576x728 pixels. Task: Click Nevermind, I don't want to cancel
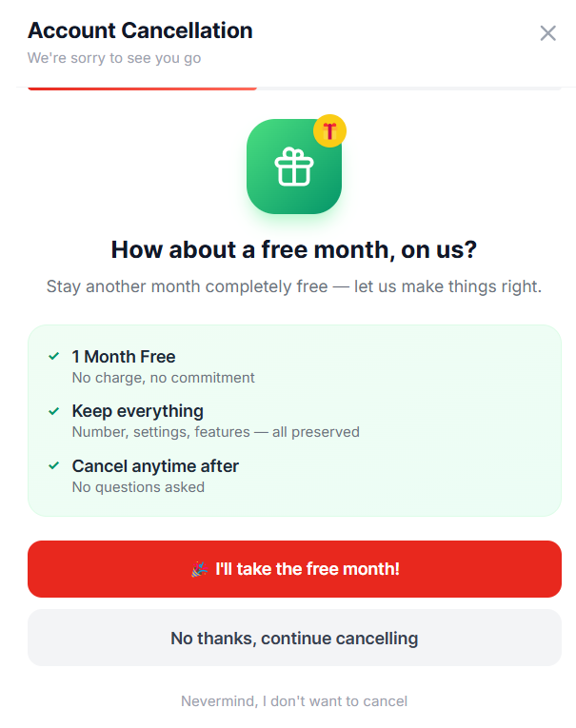click(294, 701)
